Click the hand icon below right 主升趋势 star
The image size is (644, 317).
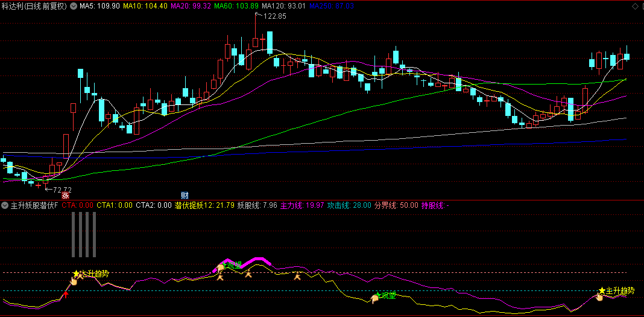tap(599, 296)
